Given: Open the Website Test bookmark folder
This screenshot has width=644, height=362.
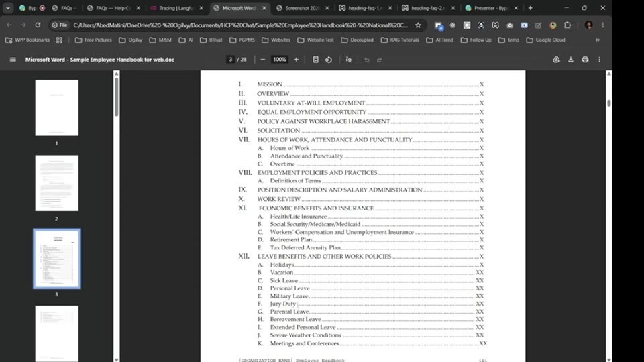Looking at the screenshot, I should coord(315,40).
